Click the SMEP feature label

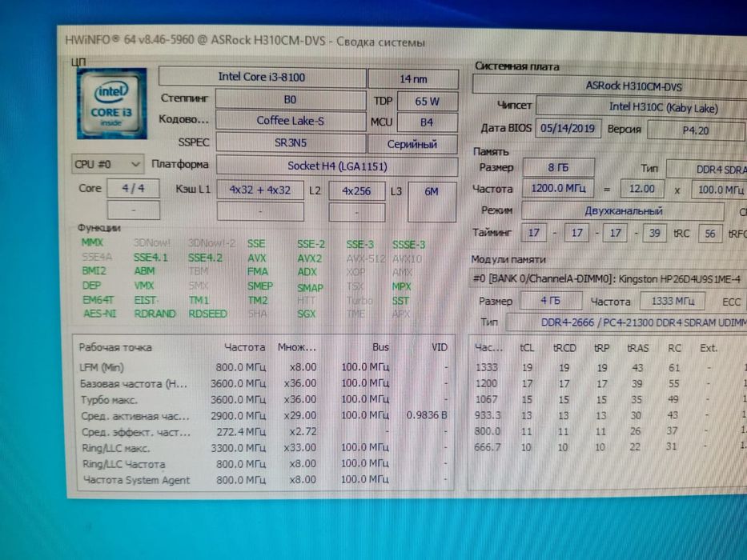click(260, 286)
